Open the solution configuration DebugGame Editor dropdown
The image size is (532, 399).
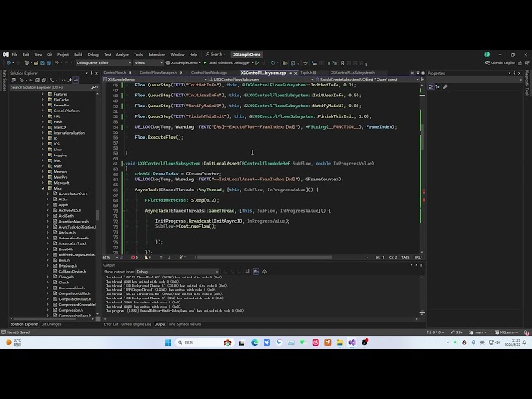[x=103, y=63]
